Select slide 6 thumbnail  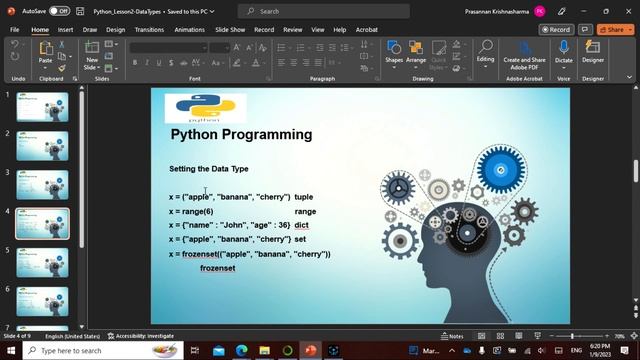42,302
